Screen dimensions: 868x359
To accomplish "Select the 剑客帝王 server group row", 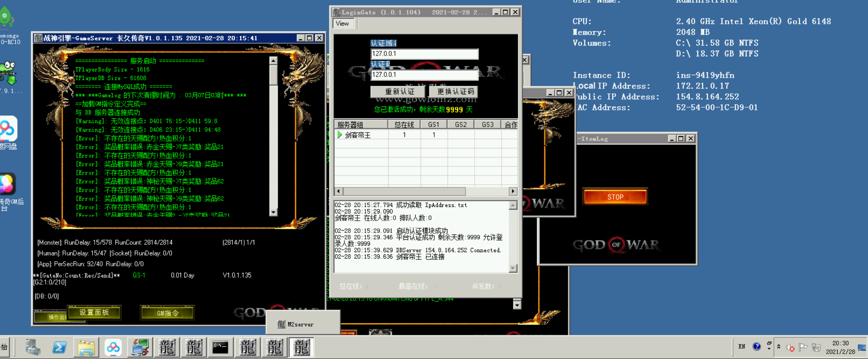I will [x=426, y=135].
